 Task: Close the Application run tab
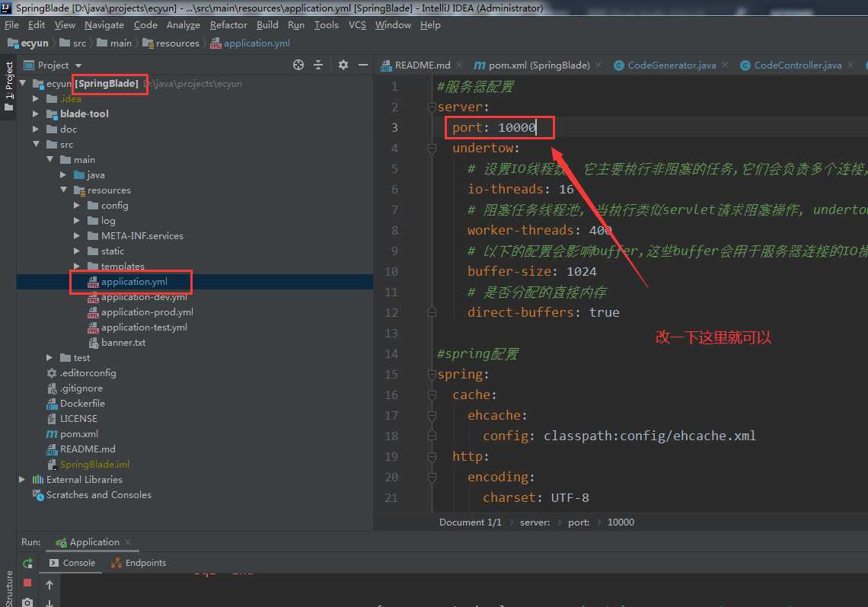[x=128, y=542]
